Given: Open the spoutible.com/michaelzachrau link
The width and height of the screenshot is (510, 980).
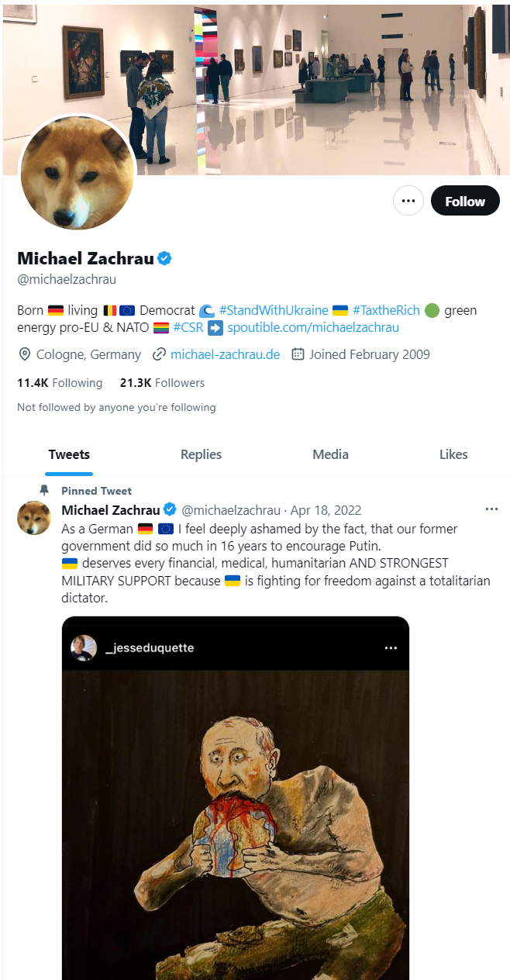Looking at the screenshot, I should click(x=313, y=327).
